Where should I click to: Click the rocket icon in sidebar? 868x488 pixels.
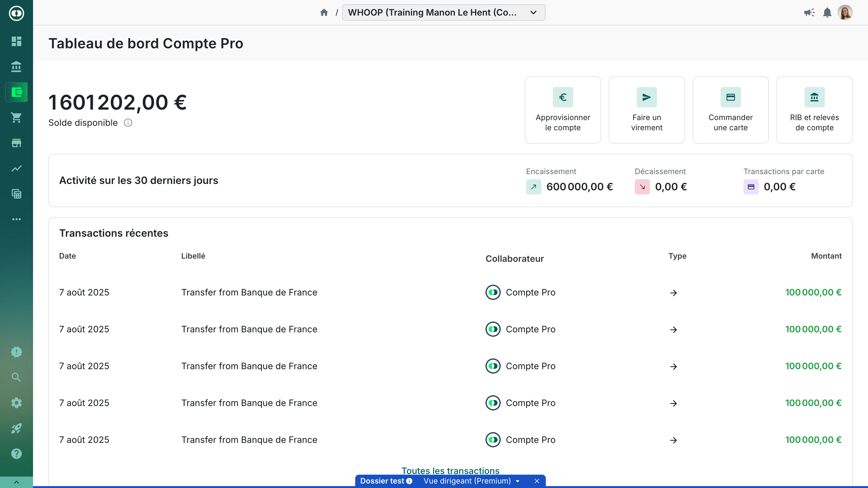16,428
